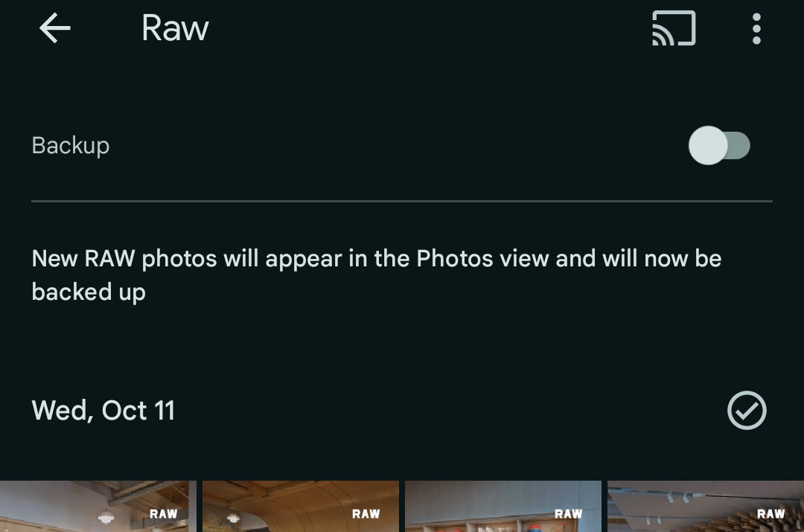Open the three-dot more options menu
This screenshot has height=532, width=804.
pyautogui.click(x=756, y=29)
